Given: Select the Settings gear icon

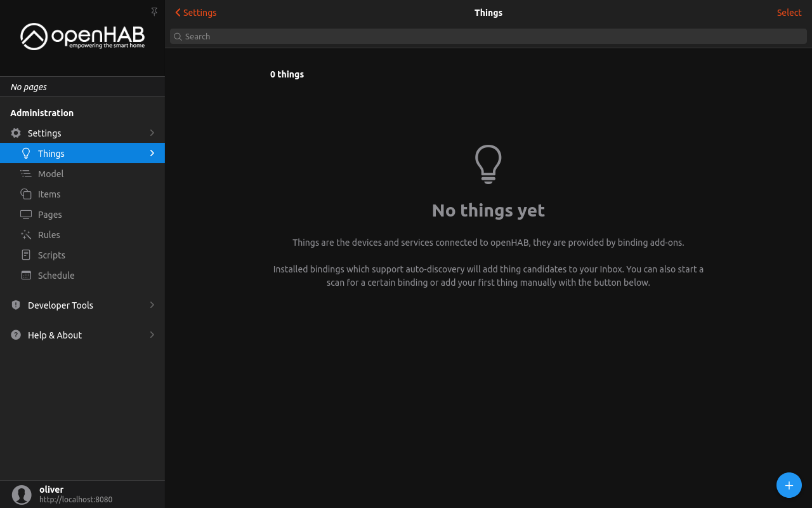Looking at the screenshot, I should tap(15, 133).
